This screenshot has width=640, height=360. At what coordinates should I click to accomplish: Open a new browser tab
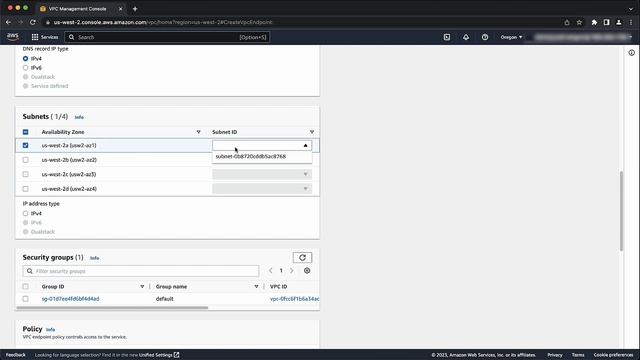(x=135, y=9)
